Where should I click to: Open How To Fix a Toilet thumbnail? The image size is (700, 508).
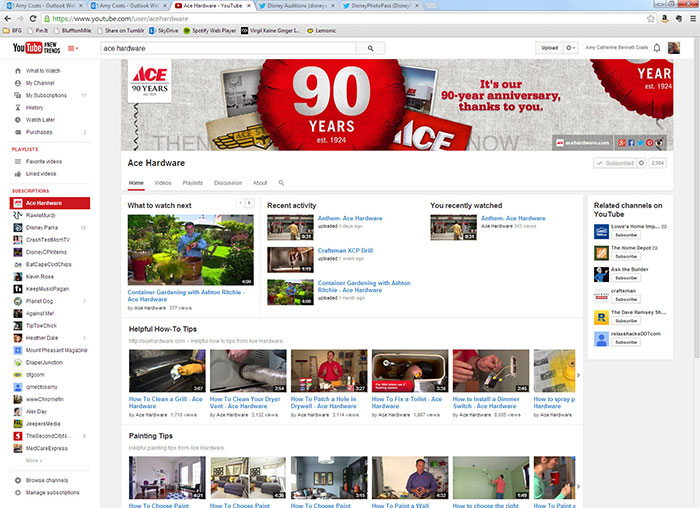coord(410,371)
